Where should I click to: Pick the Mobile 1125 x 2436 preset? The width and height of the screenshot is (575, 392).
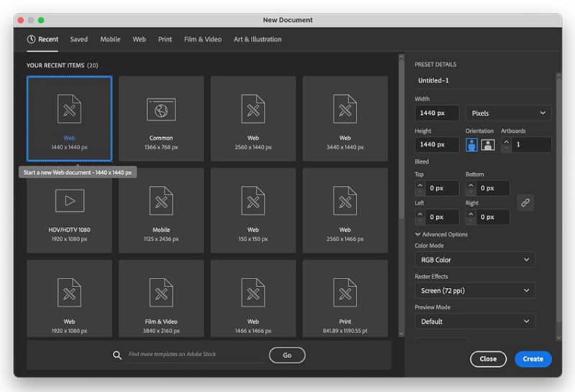[x=161, y=210]
